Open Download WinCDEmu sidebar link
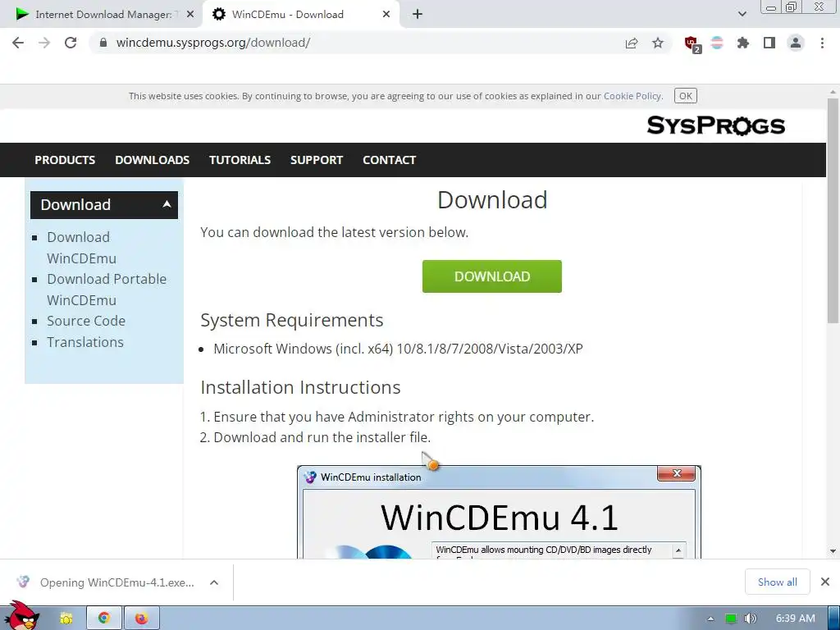Viewport: 840px width, 630px height. point(81,248)
